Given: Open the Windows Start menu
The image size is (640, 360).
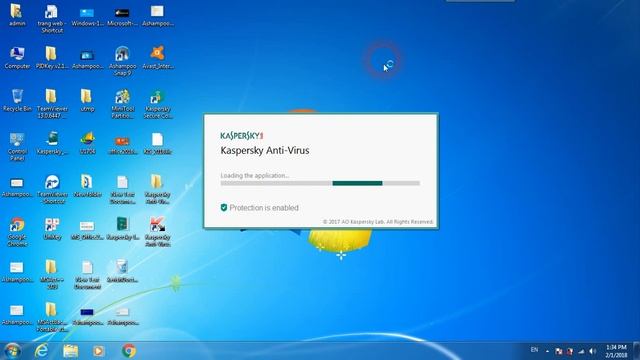Looking at the screenshot, I should pyautogui.click(x=12, y=351).
